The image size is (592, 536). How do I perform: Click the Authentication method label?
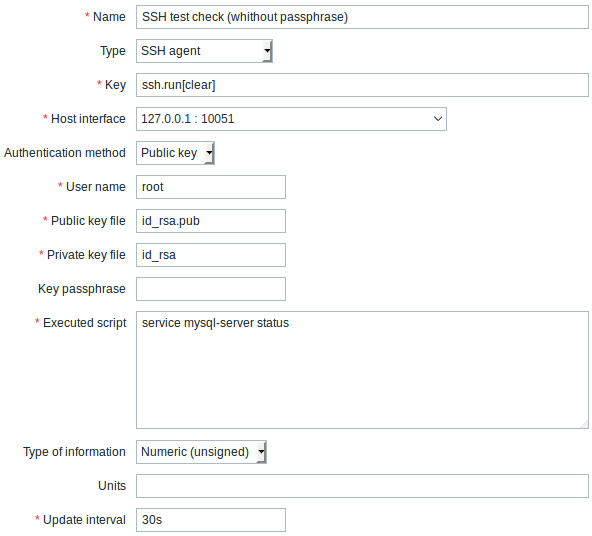tap(65, 153)
